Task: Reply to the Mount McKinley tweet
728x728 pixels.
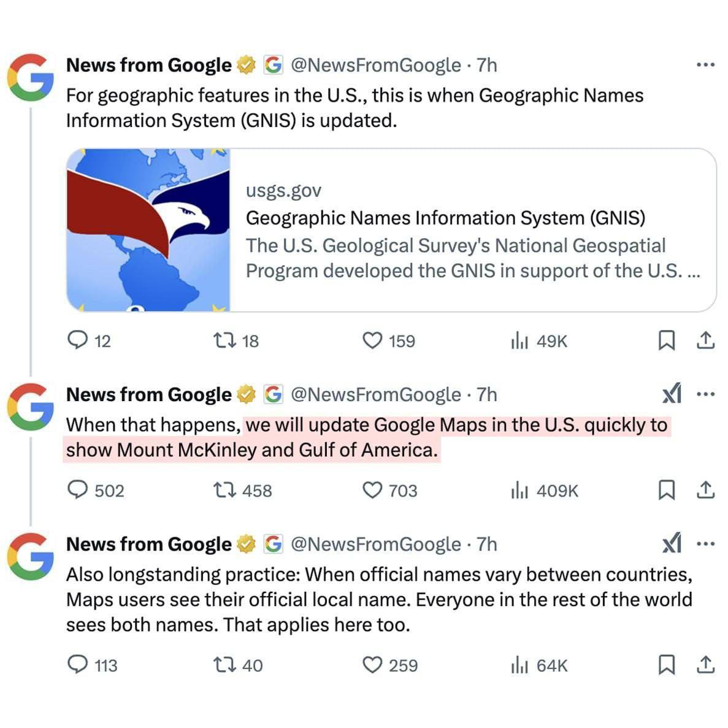Action: pos(77,490)
